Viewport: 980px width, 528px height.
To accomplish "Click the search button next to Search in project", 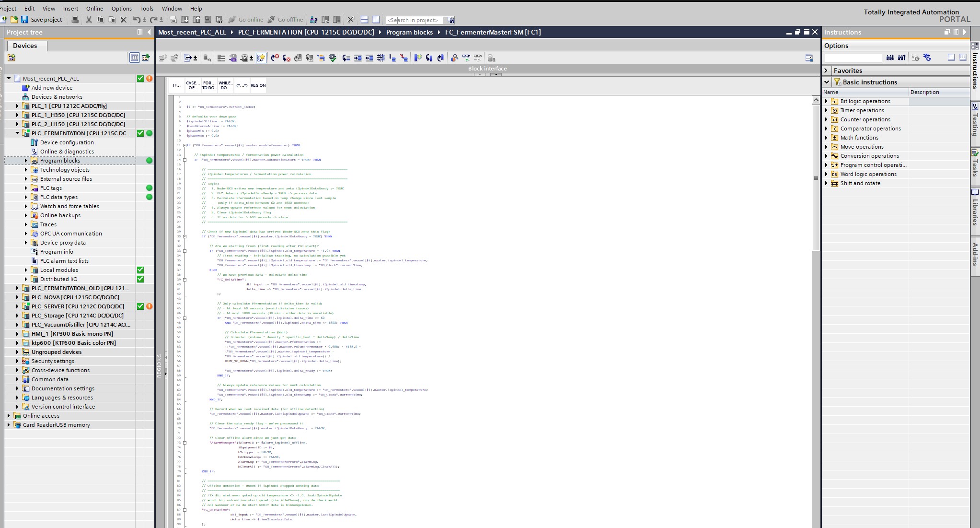I will click(450, 20).
